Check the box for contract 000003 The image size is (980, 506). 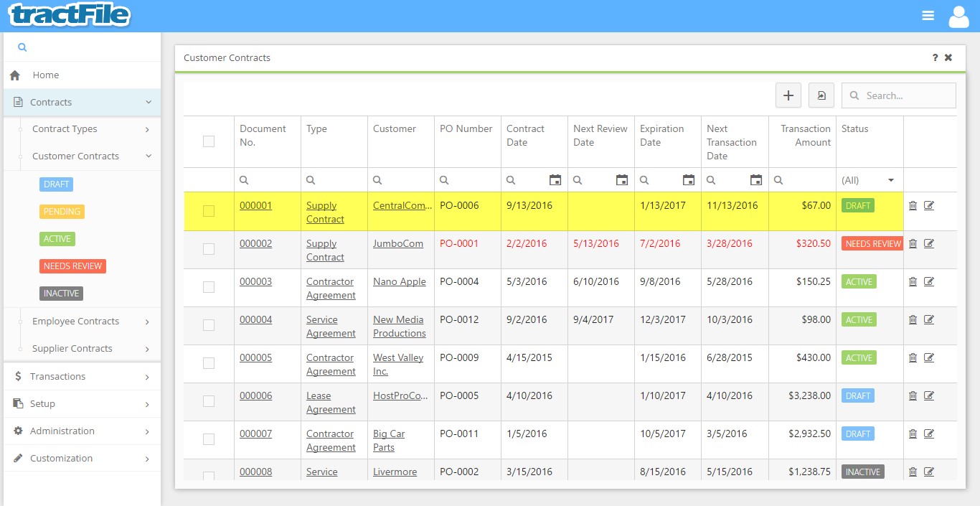[x=209, y=287]
